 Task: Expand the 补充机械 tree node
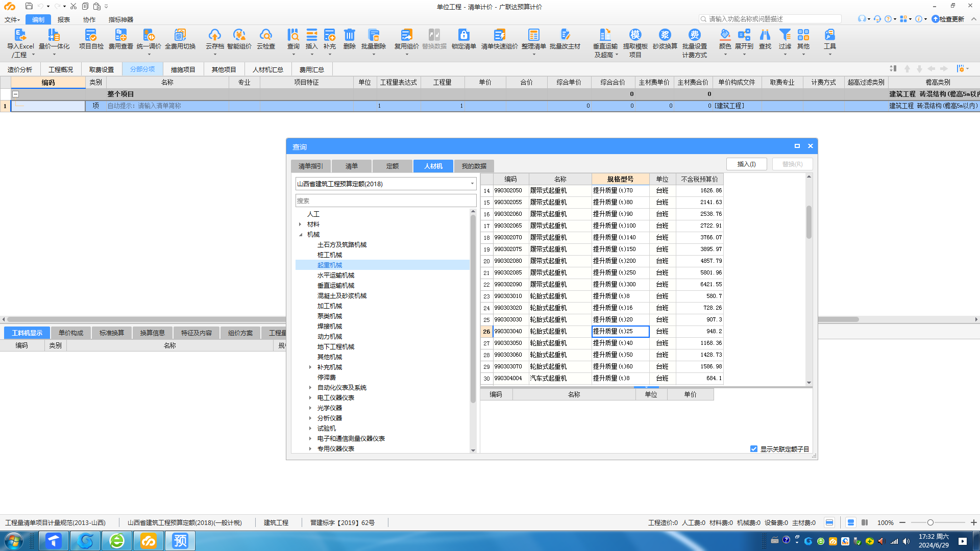pyautogui.click(x=310, y=367)
